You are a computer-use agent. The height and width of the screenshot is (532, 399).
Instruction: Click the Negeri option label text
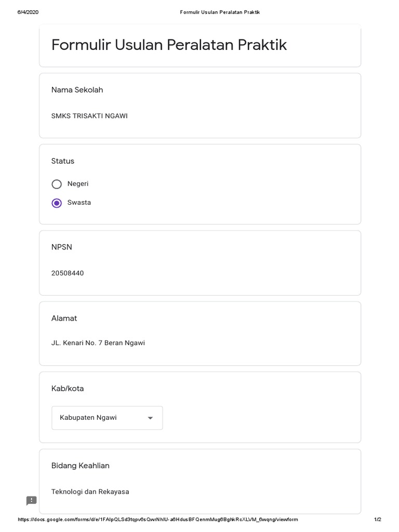pos(78,184)
